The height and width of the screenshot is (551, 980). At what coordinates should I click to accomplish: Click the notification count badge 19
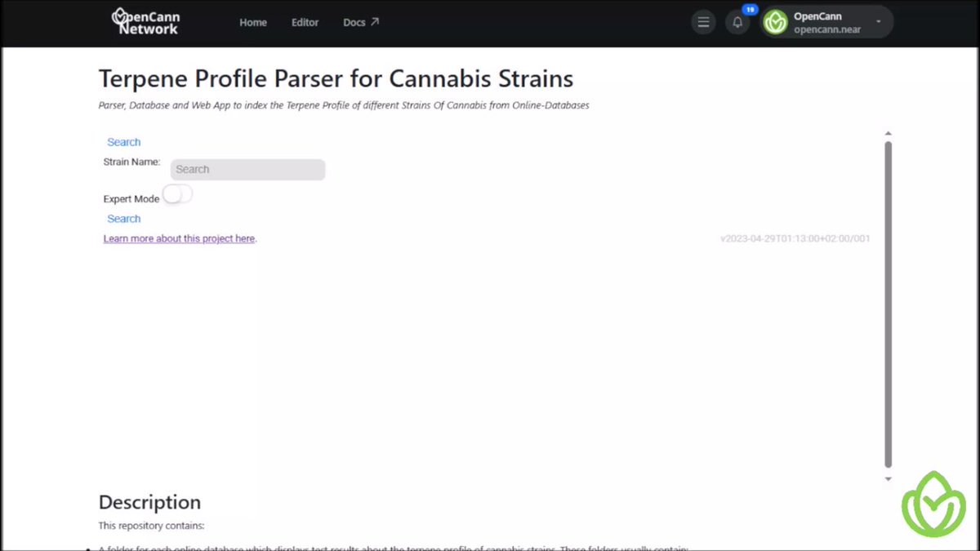tap(750, 9)
